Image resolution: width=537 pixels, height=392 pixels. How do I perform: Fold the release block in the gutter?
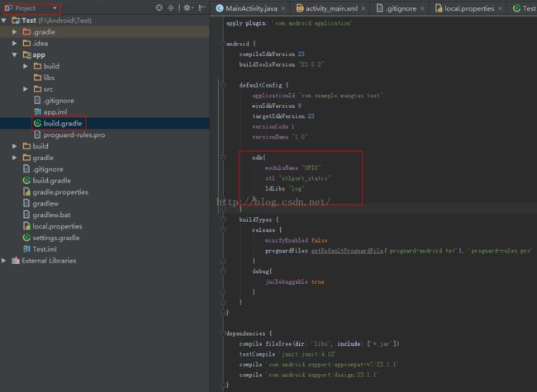click(223, 229)
